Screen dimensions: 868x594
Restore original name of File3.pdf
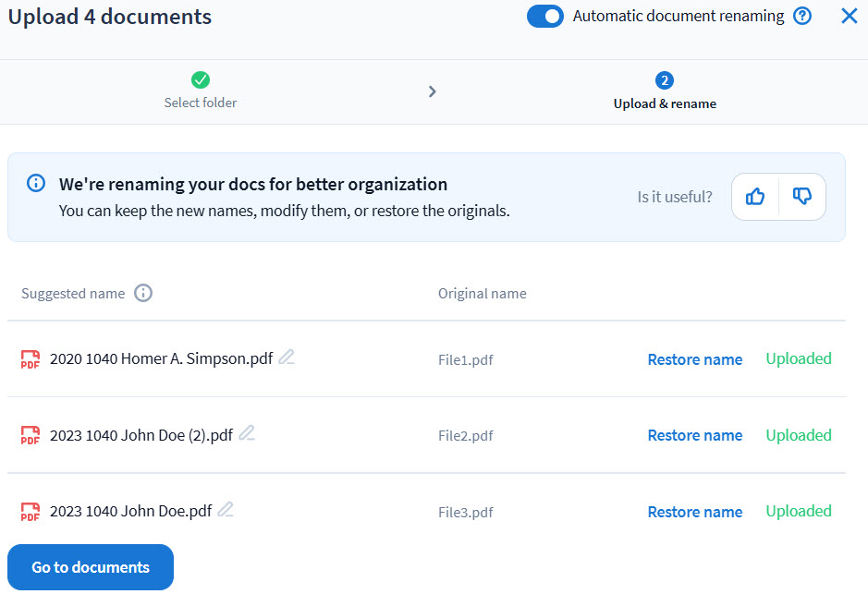point(694,512)
